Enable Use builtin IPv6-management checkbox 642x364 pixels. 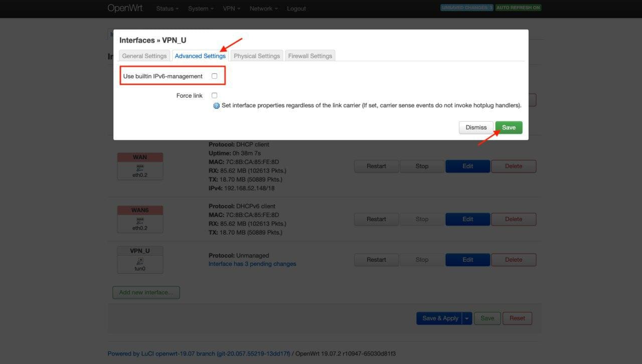[x=214, y=76]
